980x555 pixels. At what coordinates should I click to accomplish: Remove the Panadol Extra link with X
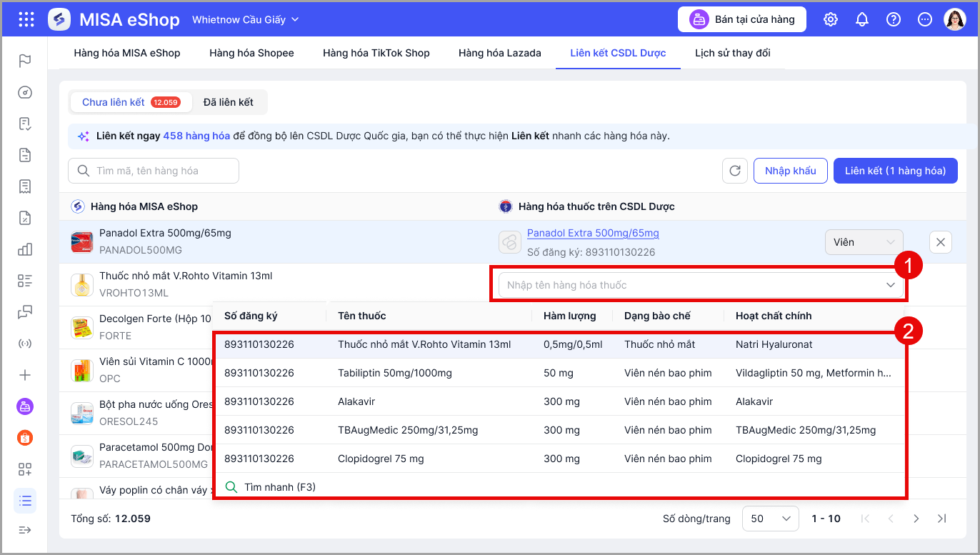point(941,242)
